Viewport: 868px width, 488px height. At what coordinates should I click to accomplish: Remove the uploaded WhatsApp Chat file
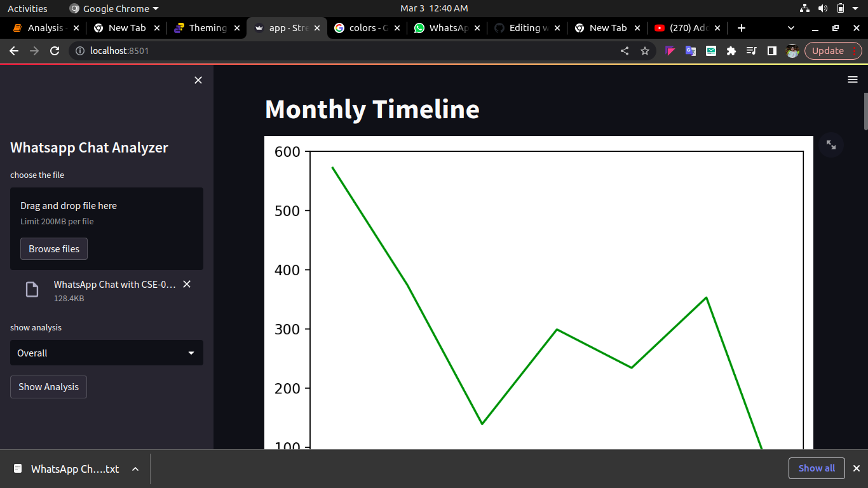point(187,284)
